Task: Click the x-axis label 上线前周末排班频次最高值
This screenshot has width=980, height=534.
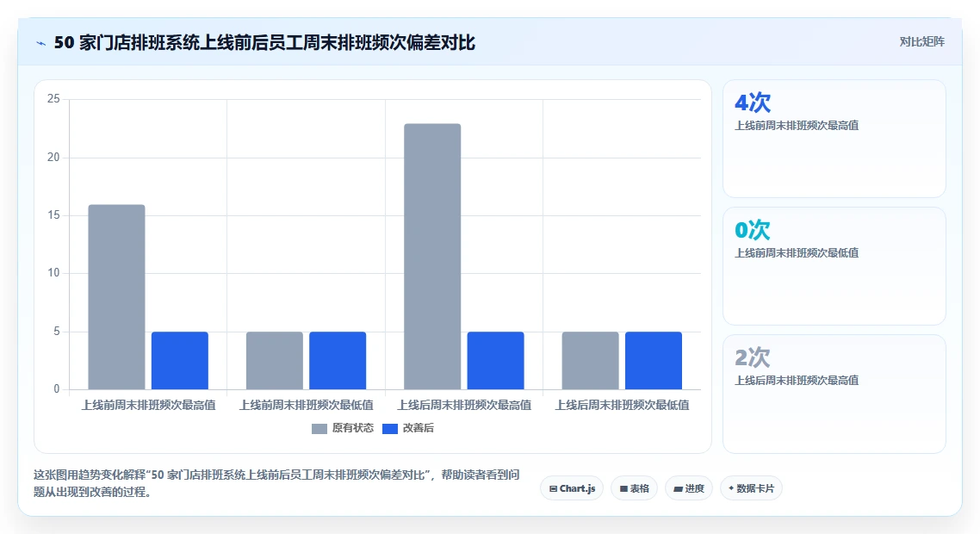Action: 148,405
